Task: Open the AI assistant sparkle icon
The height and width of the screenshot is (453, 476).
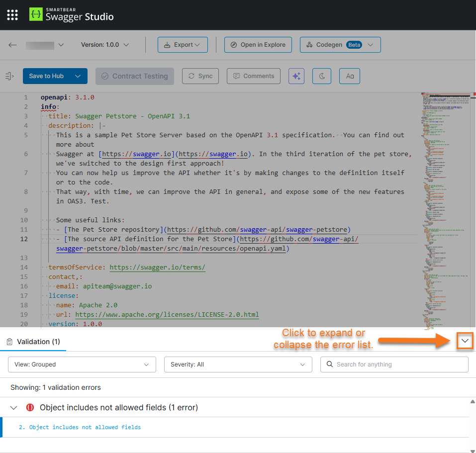Action: coord(296,76)
